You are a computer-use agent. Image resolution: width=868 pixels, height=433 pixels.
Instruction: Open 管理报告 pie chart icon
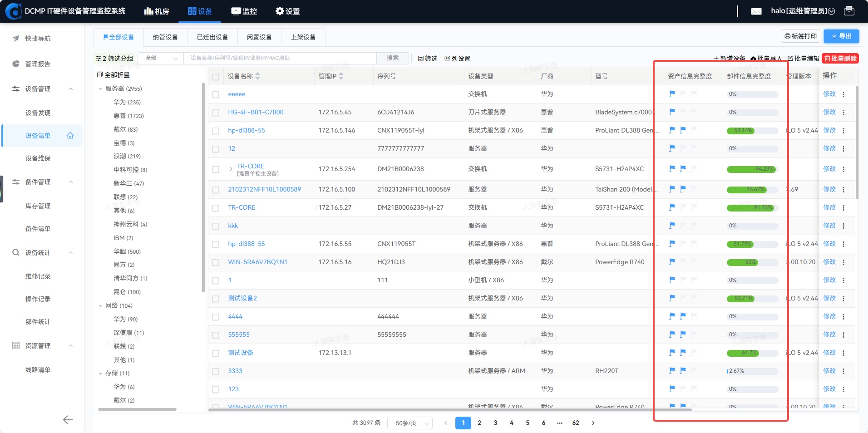pyautogui.click(x=16, y=64)
